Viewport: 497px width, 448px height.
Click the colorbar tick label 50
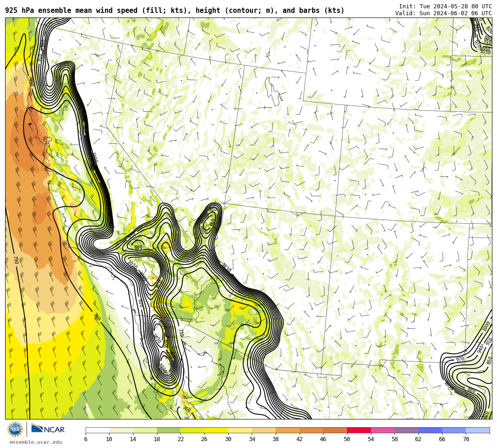[347, 439]
